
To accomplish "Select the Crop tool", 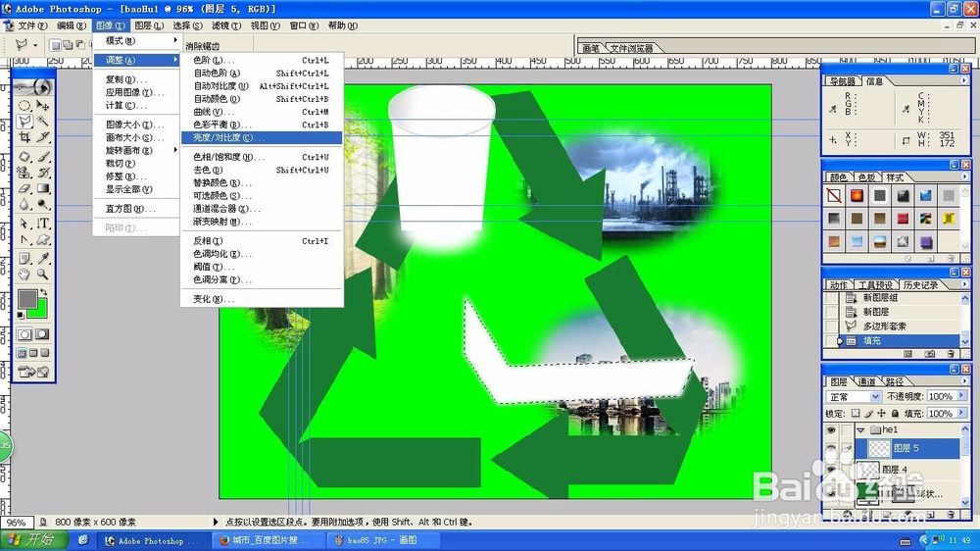I will point(24,136).
